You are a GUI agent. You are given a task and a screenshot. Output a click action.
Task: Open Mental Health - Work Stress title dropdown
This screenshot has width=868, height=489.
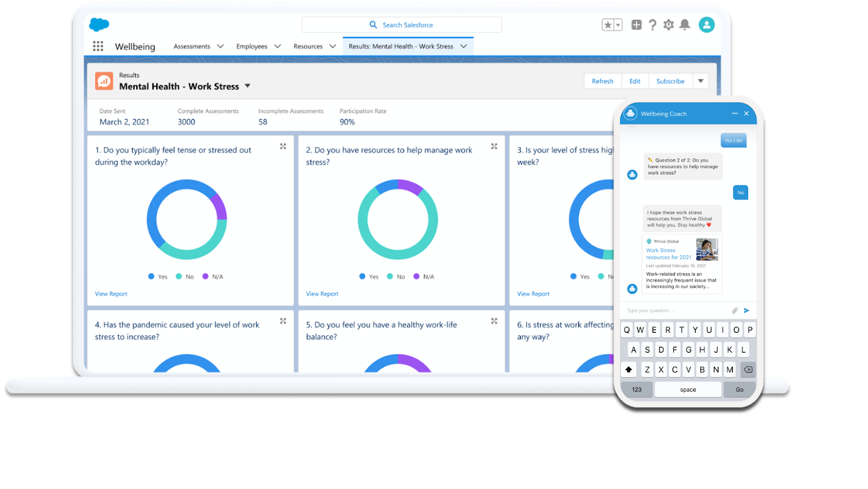pos(247,86)
